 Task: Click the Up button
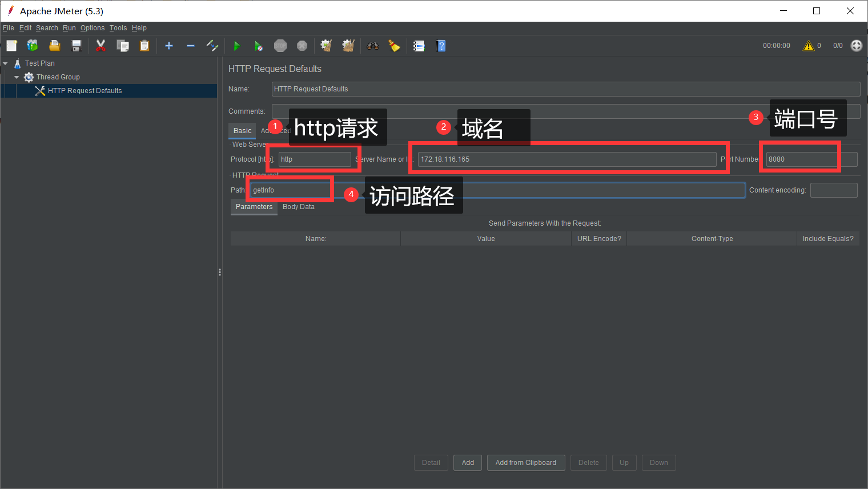coord(624,463)
